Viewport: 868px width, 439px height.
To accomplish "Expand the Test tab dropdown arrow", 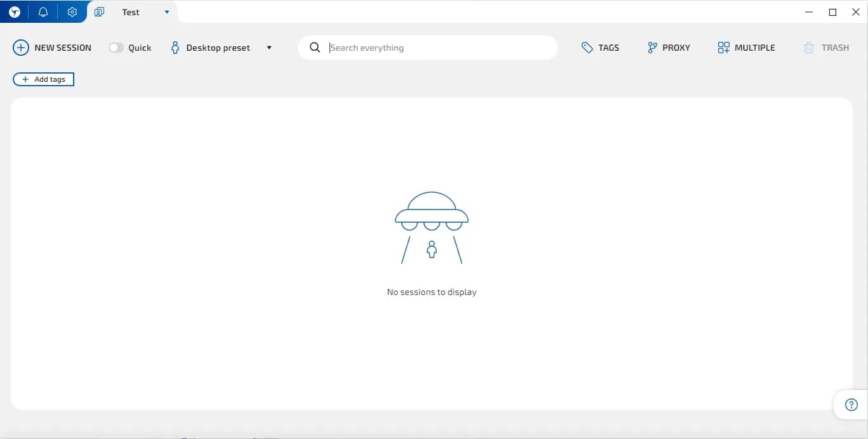I will pyautogui.click(x=167, y=12).
